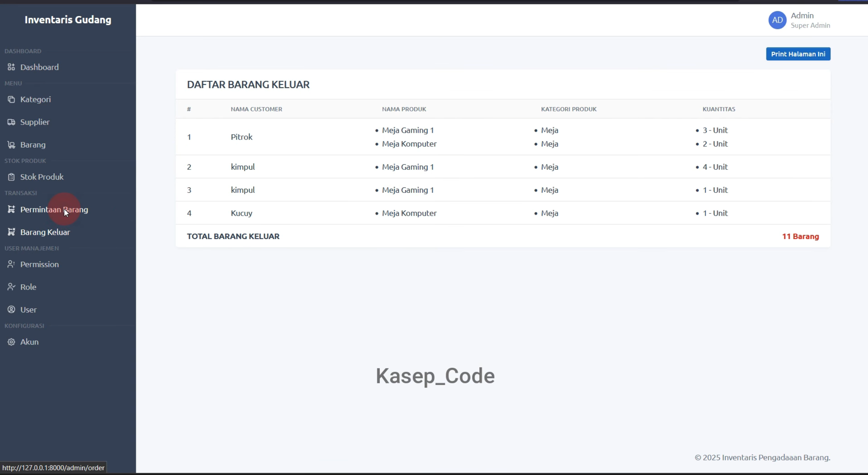
Task: Open the User menu item
Action: point(28,310)
